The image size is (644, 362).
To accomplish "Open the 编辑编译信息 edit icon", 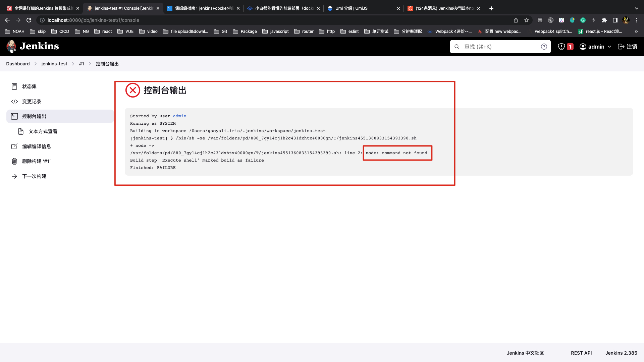I will click(x=14, y=146).
